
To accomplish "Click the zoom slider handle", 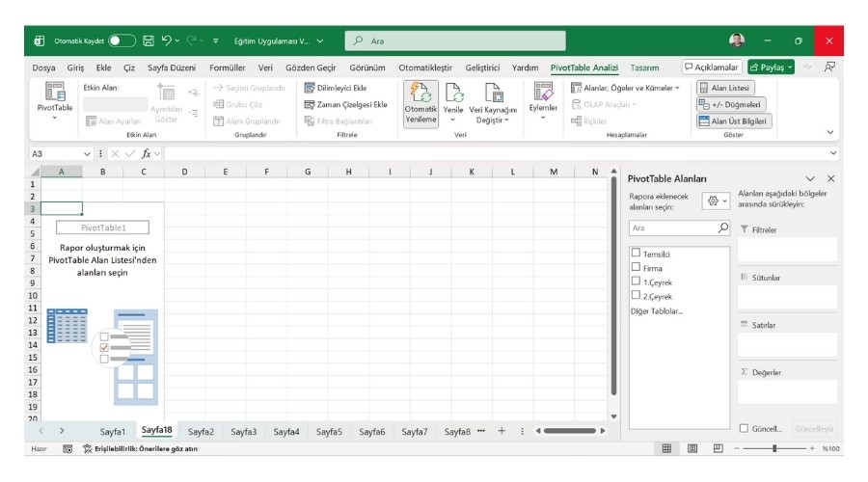I will coord(774,448).
